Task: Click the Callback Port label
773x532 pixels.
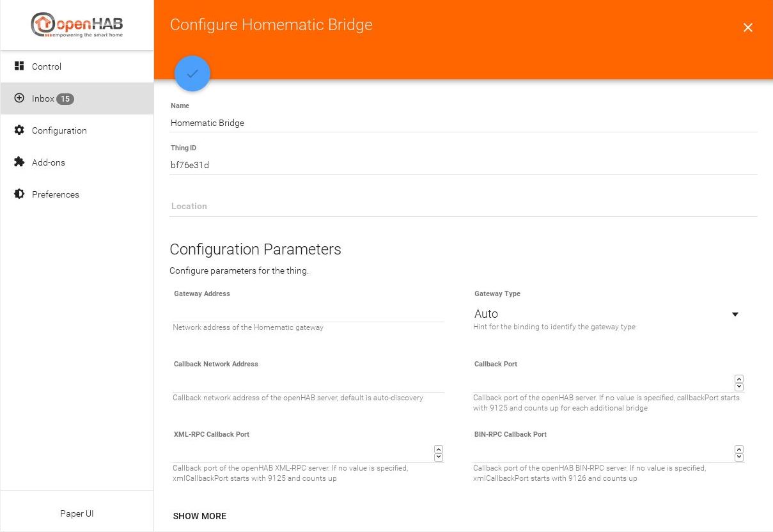Action: pos(496,364)
